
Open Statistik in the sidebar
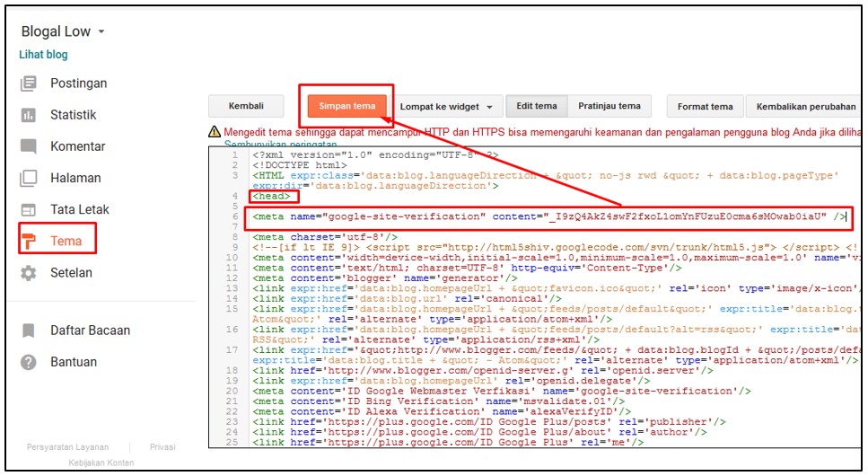click(x=73, y=115)
